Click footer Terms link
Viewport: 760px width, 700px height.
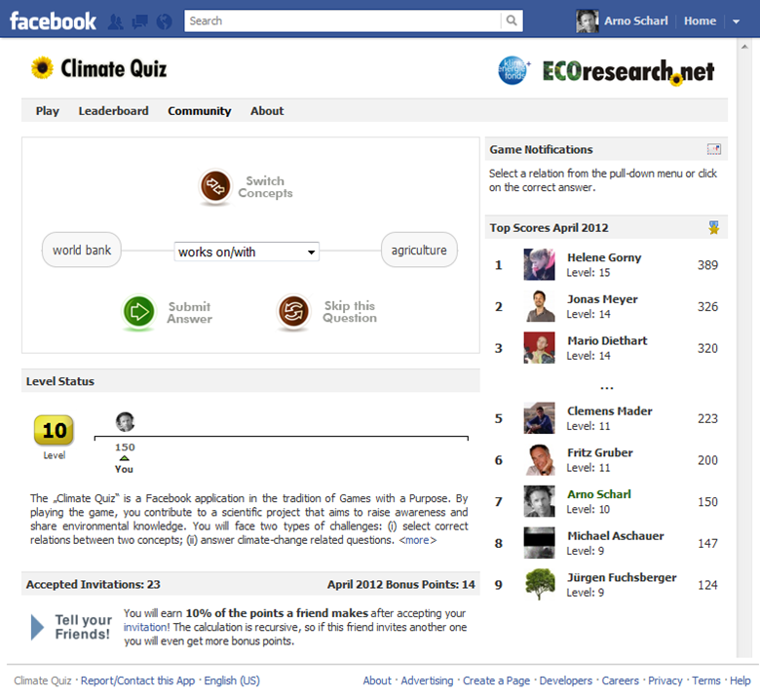(706, 681)
